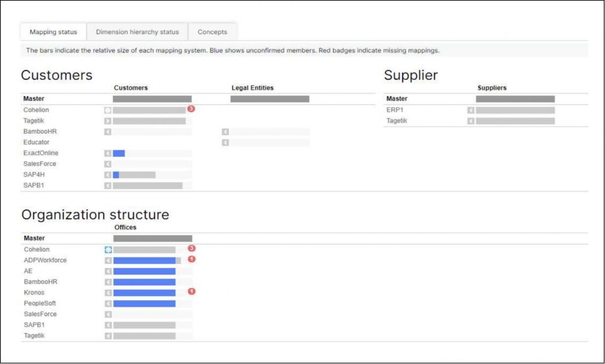Click the arrow icon for Tagetik Suppliers
Viewport: 605px width, 364px height.
pyautogui.click(x=471, y=121)
